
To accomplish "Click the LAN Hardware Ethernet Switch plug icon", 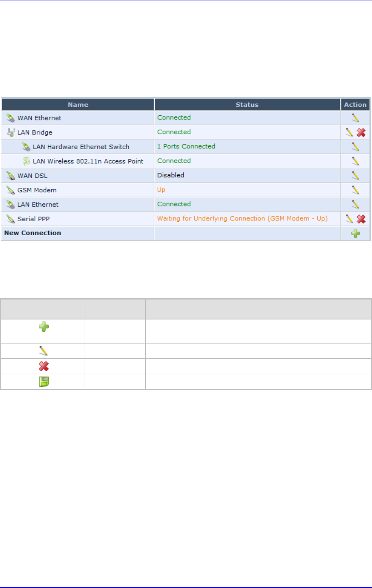I will point(26,147).
